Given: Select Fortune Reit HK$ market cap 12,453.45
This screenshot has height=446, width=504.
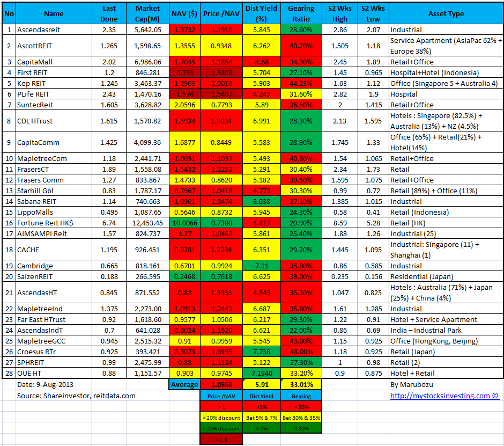Looking at the screenshot, I should point(147,223).
